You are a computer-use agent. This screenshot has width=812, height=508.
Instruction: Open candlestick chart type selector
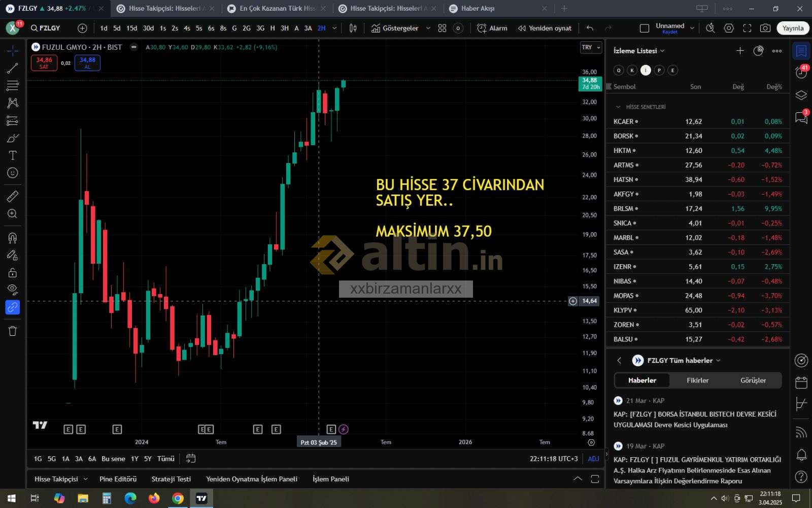(x=353, y=28)
